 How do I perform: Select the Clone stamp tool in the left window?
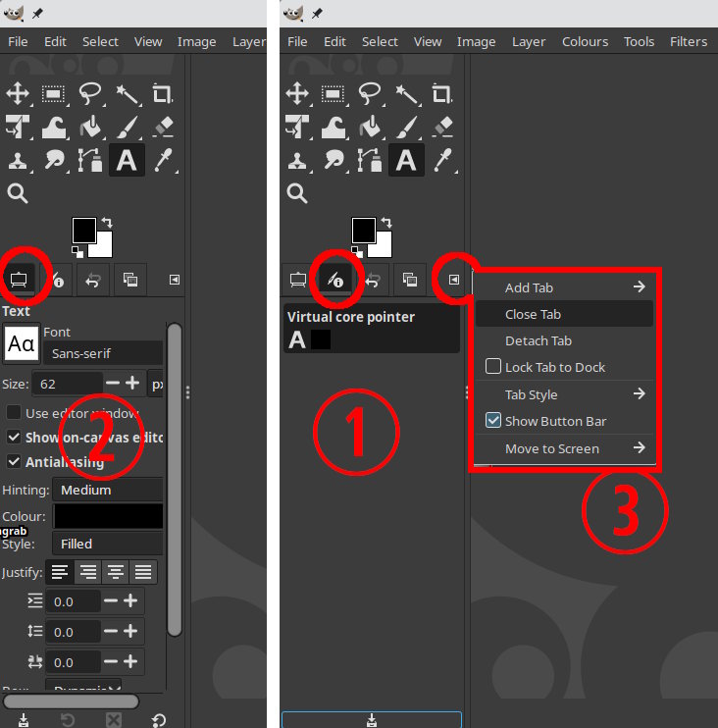18,161
